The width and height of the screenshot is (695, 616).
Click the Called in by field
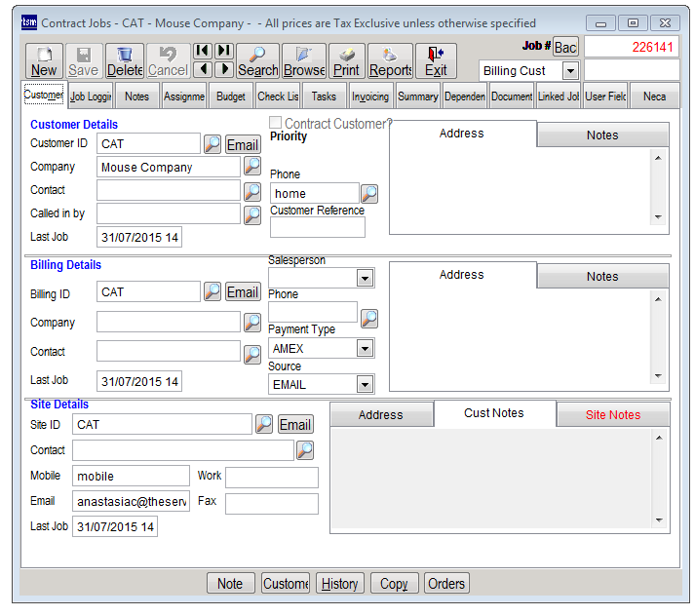tap(169, 213)
